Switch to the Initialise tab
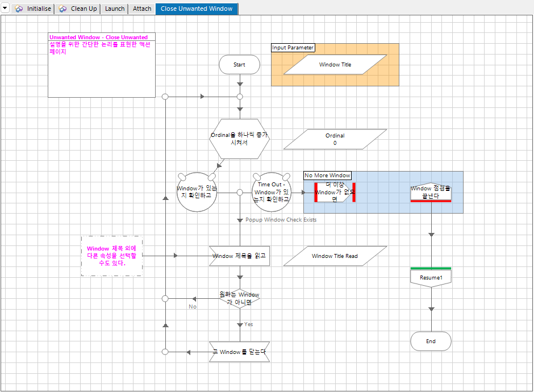This screenshot has width=534, height=392. [x=33, y=9]
